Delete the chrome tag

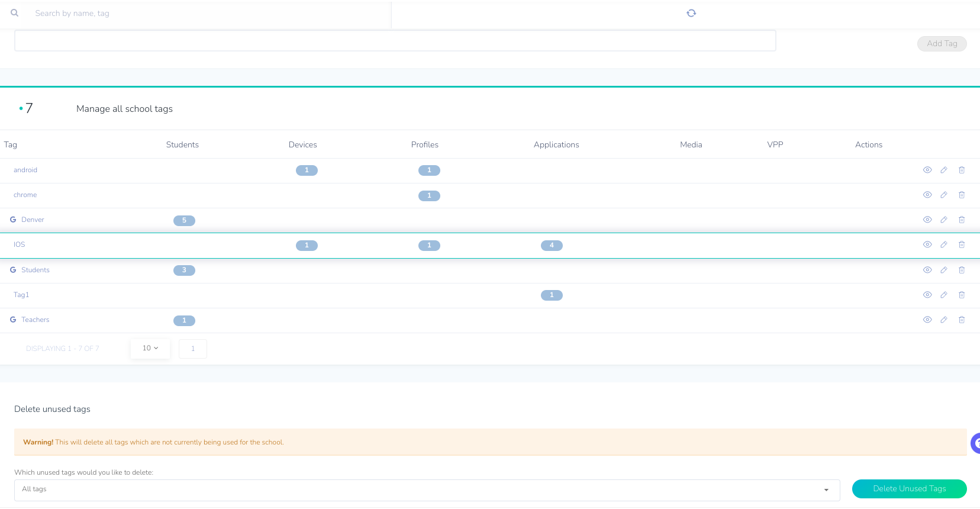coord(962,195)
